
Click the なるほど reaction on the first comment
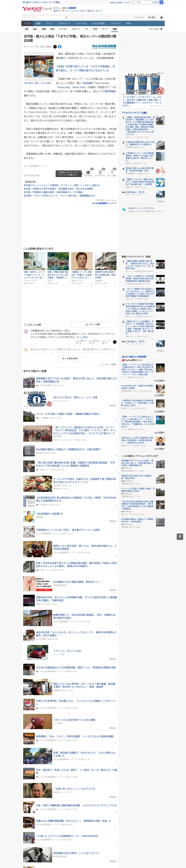[x=94, y=342]
